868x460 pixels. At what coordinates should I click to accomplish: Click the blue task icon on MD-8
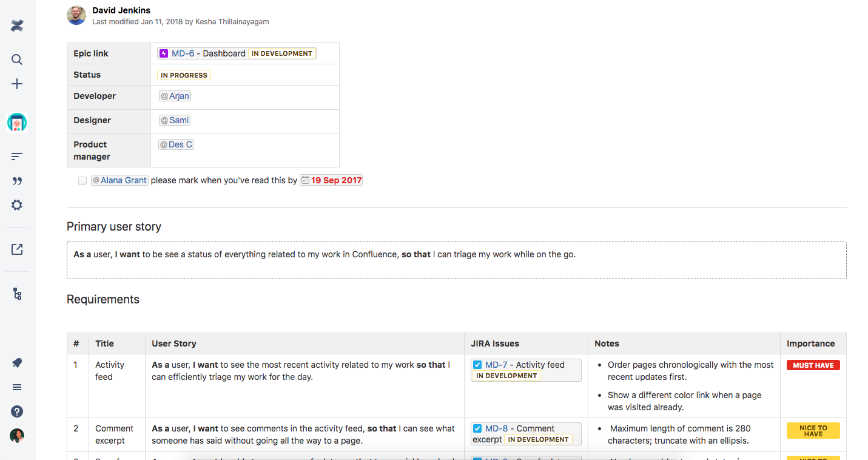[x=477, y=428]
